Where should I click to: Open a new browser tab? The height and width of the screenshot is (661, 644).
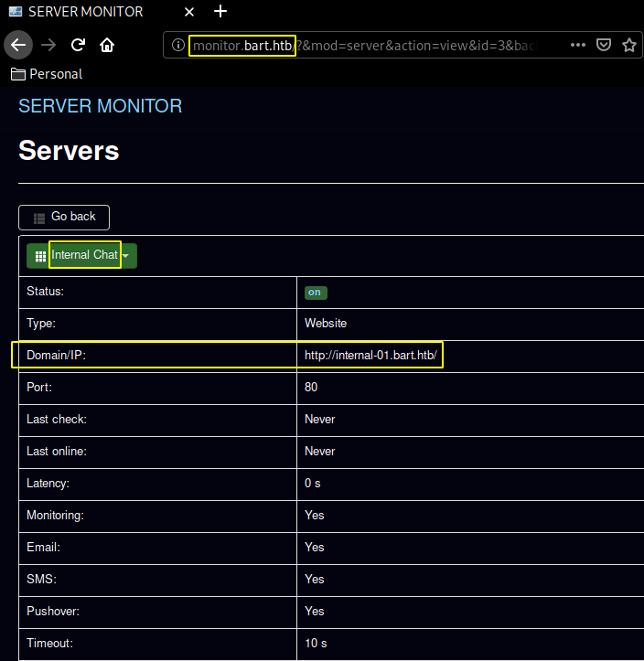point(220,12)
